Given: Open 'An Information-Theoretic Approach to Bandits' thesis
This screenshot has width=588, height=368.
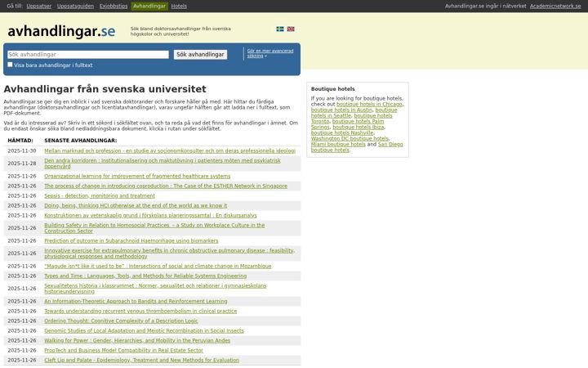Looking at the screenshot, I should [x=136, y=301].
